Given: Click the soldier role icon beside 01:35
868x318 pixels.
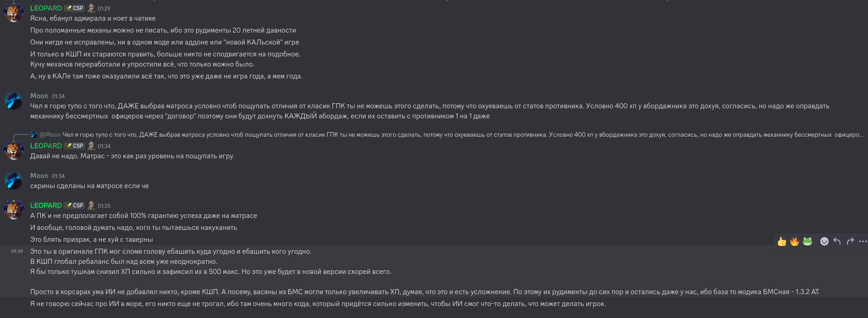Looking at the screenshot, I should click(x=91, y=206).
